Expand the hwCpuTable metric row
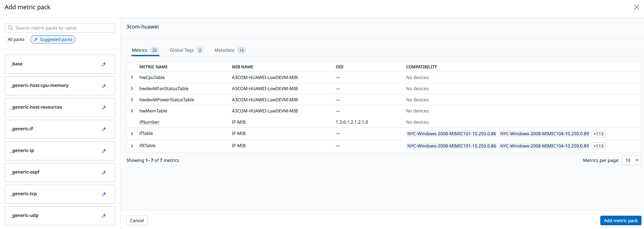This screenshot has width=644, height=229. (132, 77)
